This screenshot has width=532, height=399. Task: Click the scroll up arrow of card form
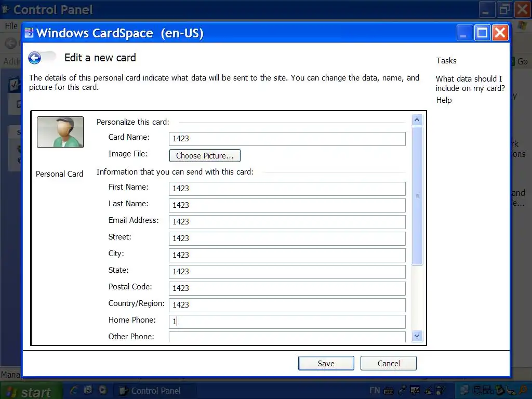417,120
